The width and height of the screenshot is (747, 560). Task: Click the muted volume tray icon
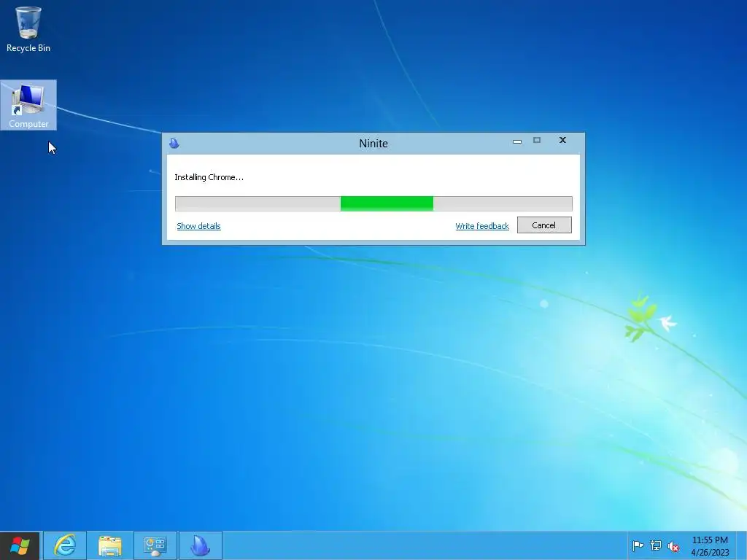point(673,545)
